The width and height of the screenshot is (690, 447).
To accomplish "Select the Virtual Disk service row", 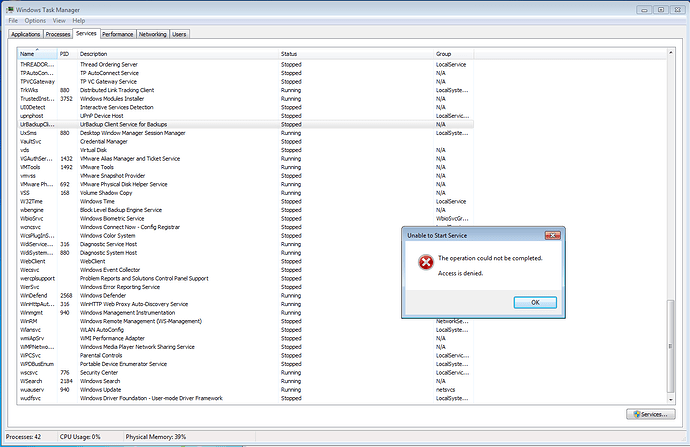I will (246, 150).
